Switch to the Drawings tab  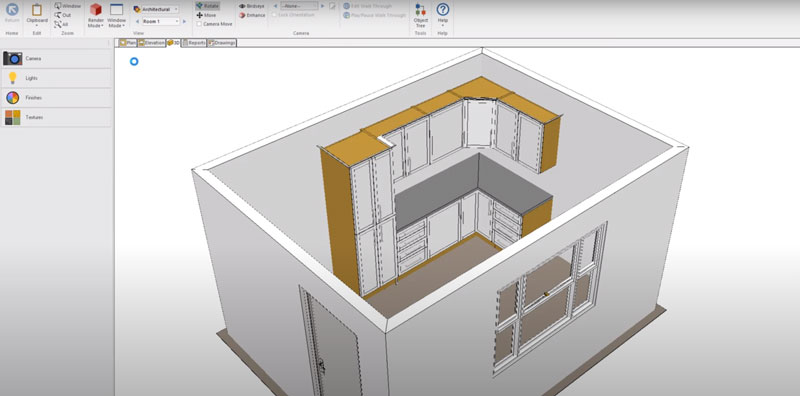pyautogui.click(x=222, y=43)
